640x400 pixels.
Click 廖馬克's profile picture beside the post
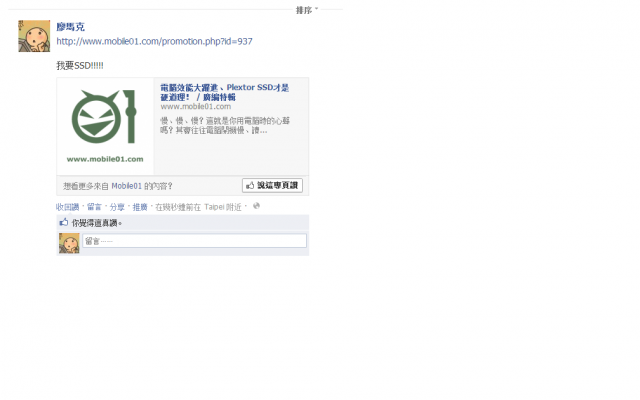point(34,36)
